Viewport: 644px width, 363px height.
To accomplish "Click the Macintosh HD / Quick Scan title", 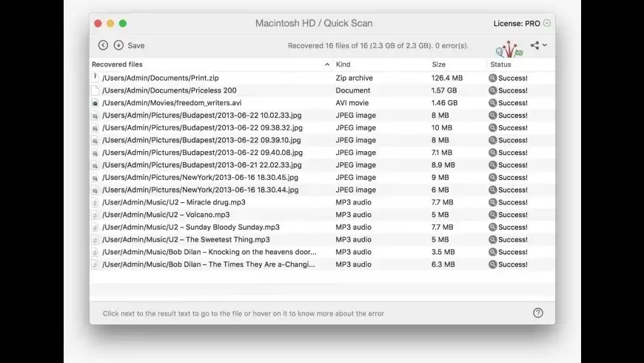I will click(314, 24).
